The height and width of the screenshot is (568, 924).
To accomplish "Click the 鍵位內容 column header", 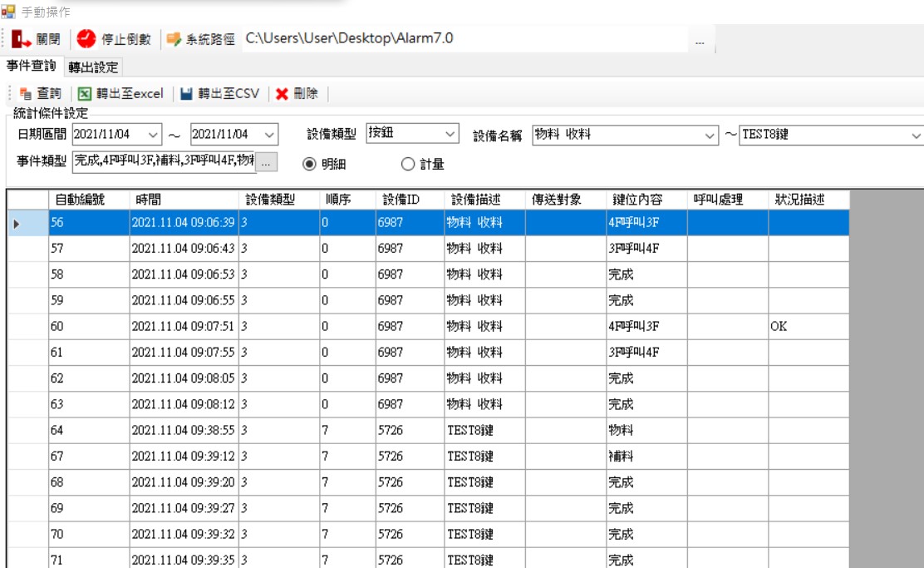I will 646,200.
